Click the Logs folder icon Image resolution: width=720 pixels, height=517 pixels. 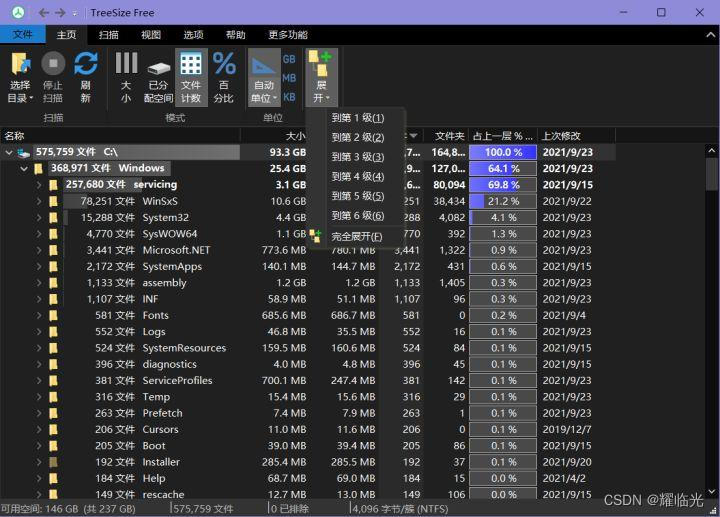(x=53, y=332)
